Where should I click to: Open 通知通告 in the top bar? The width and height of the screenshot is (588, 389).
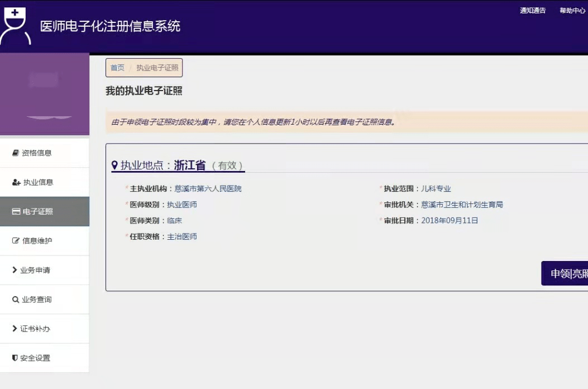(x=533, y=11)
